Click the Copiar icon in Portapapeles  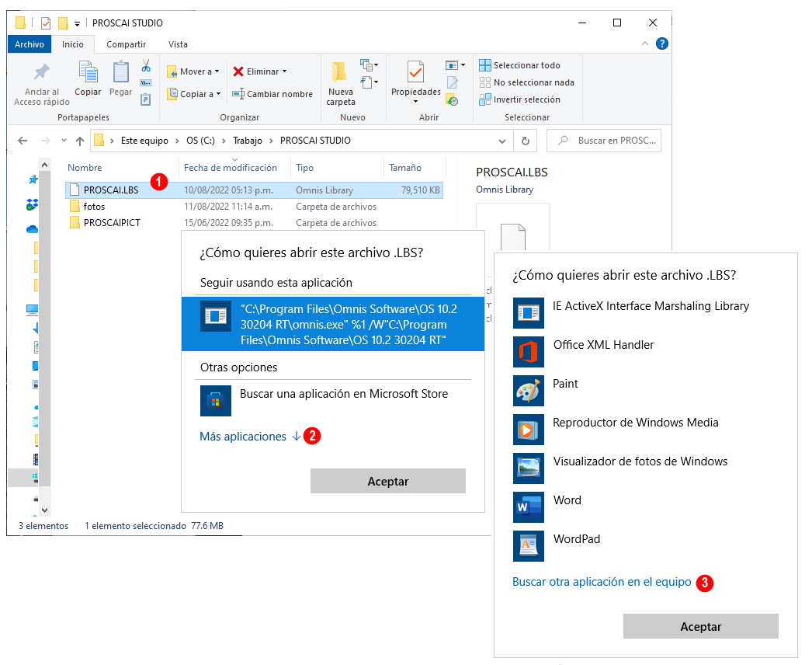tap(88, 71)
